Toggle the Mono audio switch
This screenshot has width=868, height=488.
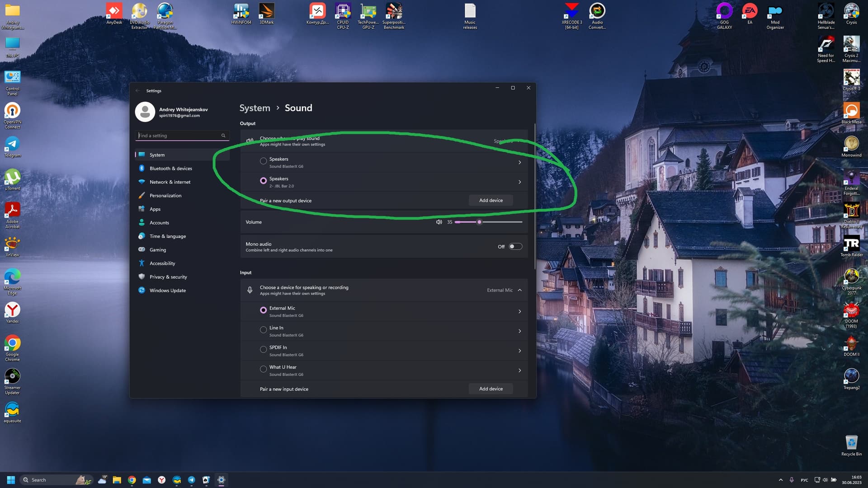click(515, 247)
